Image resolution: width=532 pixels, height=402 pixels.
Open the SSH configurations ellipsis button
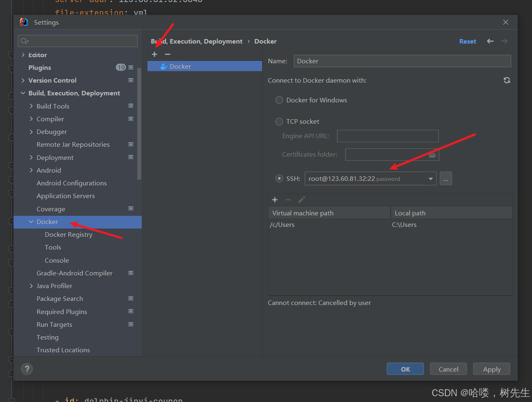[x=446, y=179]
